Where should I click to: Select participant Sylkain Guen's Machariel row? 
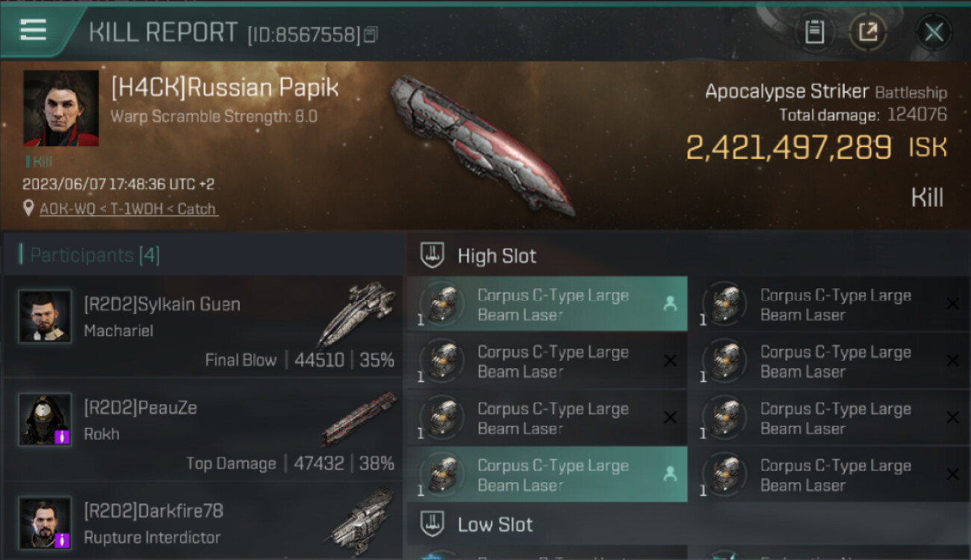click(x=202, y=326)
